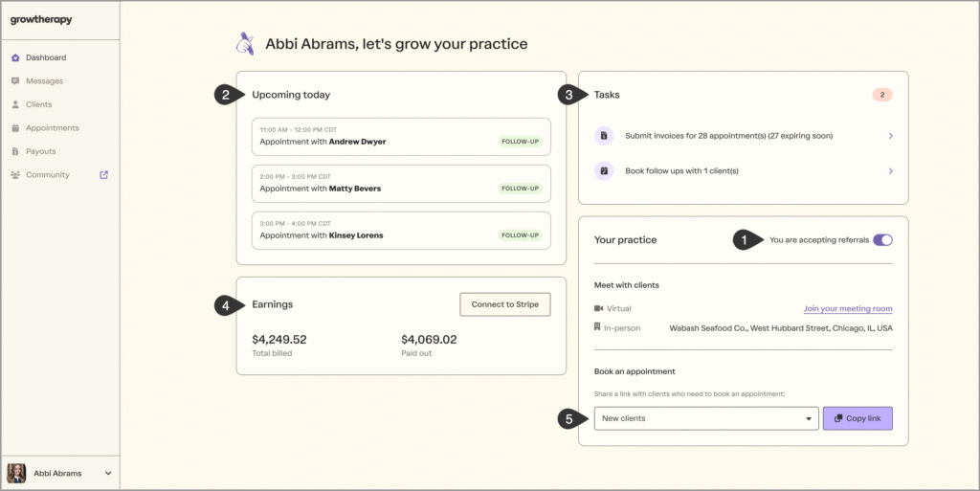
Task: Click the Payouts document icon
Action: 15,151
